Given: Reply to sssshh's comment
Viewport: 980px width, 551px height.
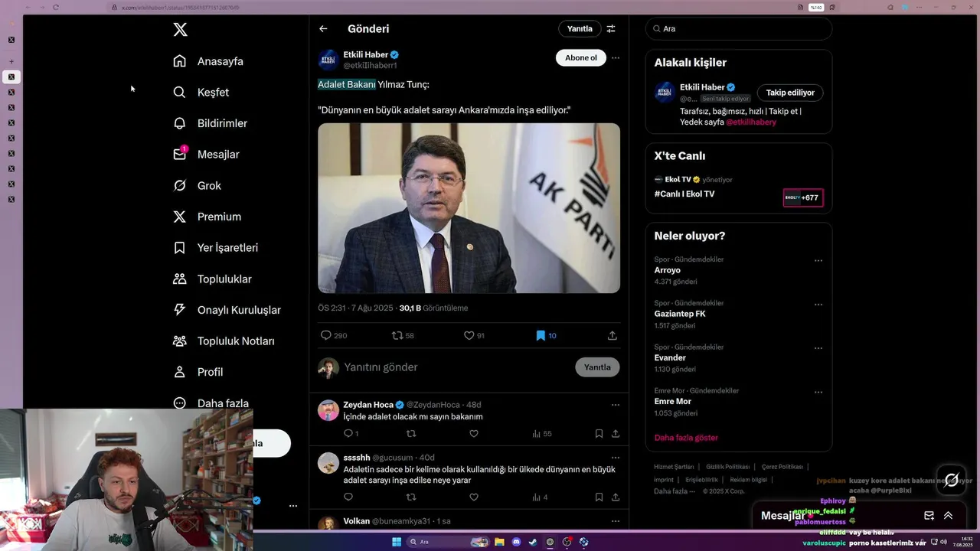Looking at the screenshot, I should click(348, 497).
